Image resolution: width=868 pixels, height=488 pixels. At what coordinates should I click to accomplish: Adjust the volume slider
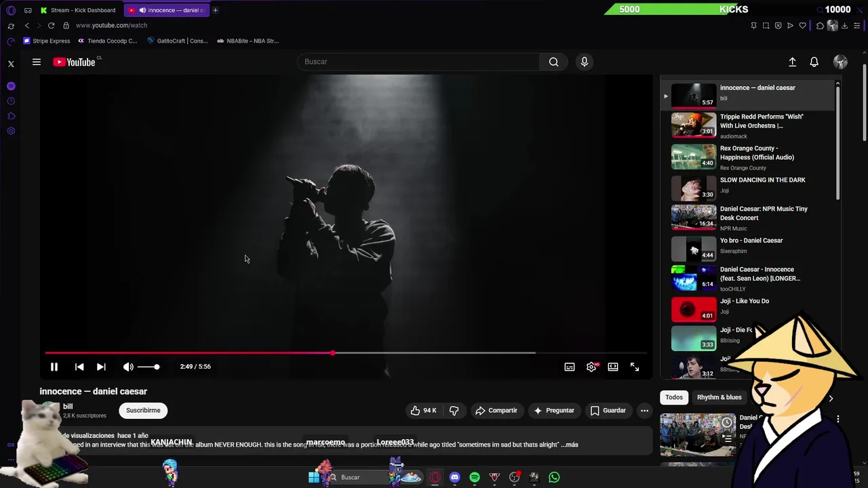(x=149, y=367)
